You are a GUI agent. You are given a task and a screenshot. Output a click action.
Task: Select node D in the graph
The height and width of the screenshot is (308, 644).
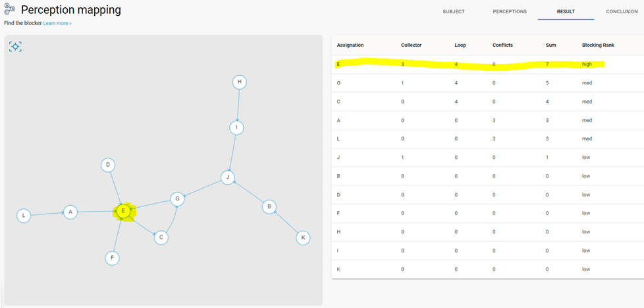click(x=108, y=166)
